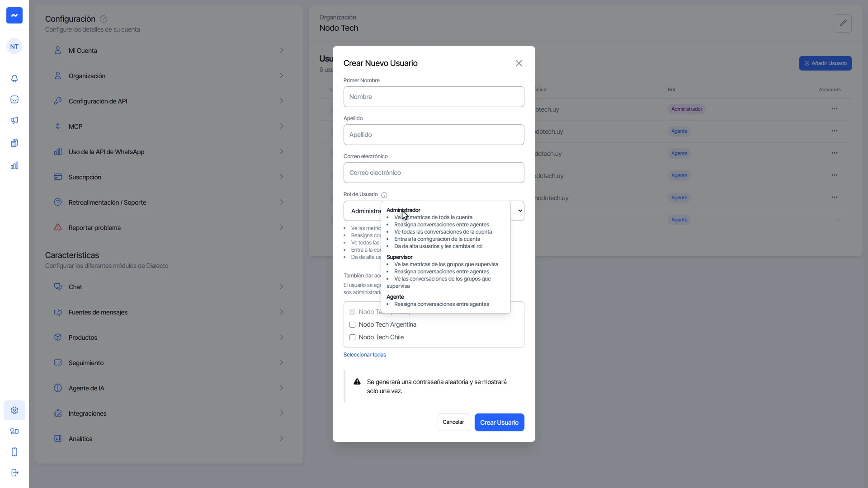Open the Rol de Usuario dropdown

434,211
